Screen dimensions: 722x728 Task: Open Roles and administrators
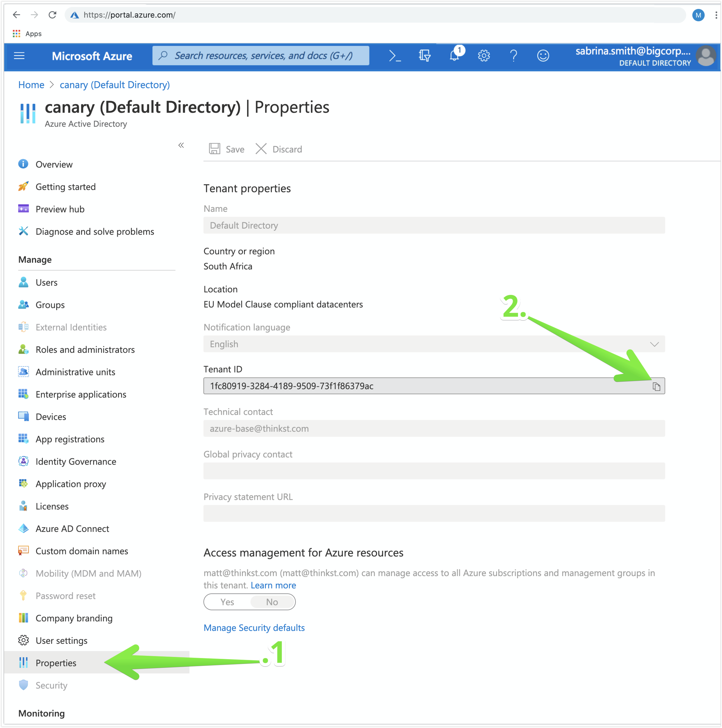pos(85,350)
